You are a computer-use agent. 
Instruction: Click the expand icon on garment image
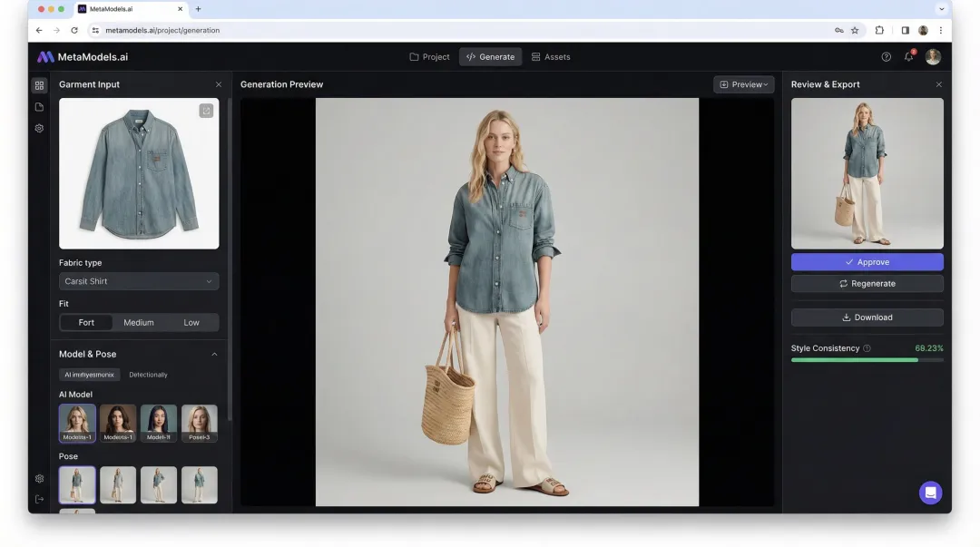(206, 110)
